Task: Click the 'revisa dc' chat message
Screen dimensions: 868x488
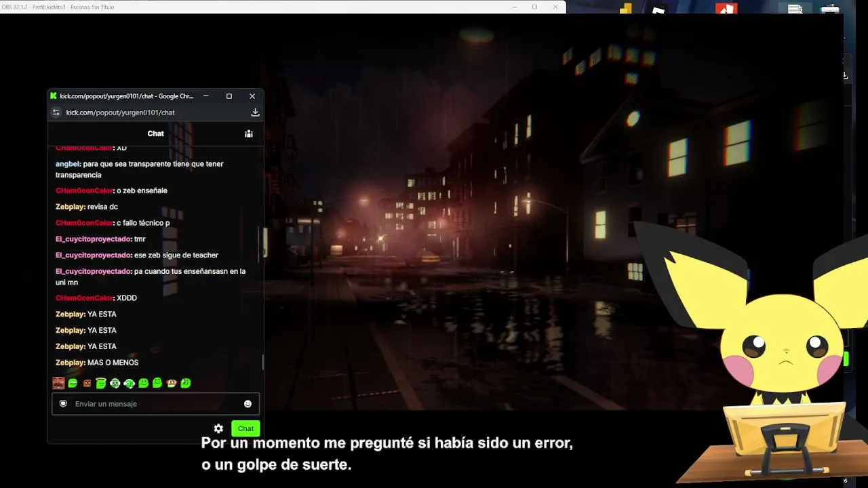Action: pos(102,207)
